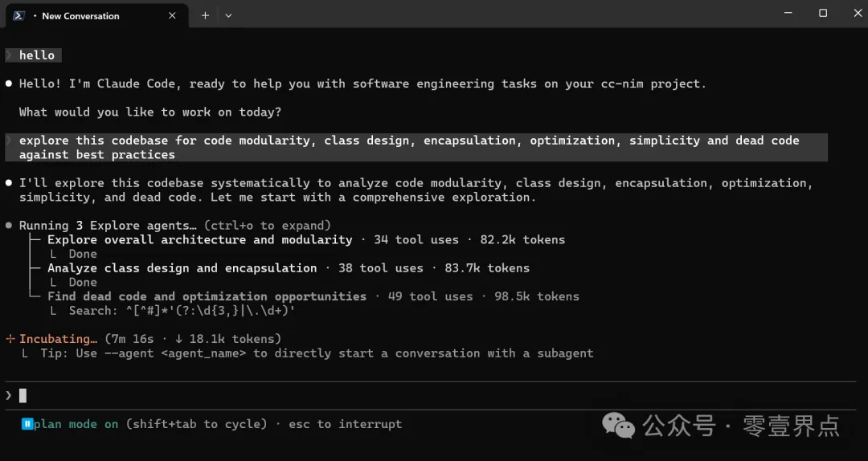Select Analyze class design and encapsulation agent
The width and height of the screenshot is (868, 461).
[x=182, y=268]
